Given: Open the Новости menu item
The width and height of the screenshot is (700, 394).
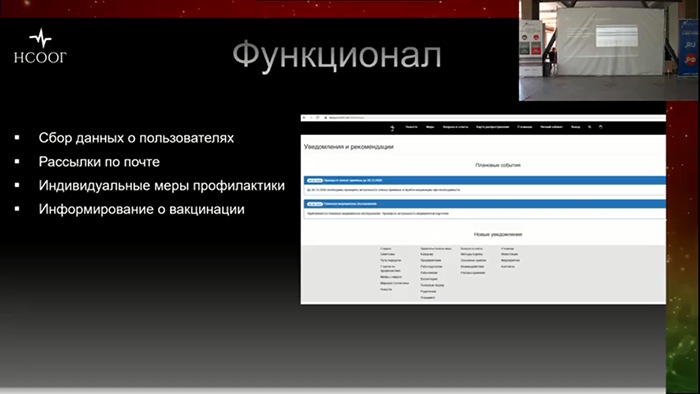Looking at the screenshot, I should tap(411, 127).
